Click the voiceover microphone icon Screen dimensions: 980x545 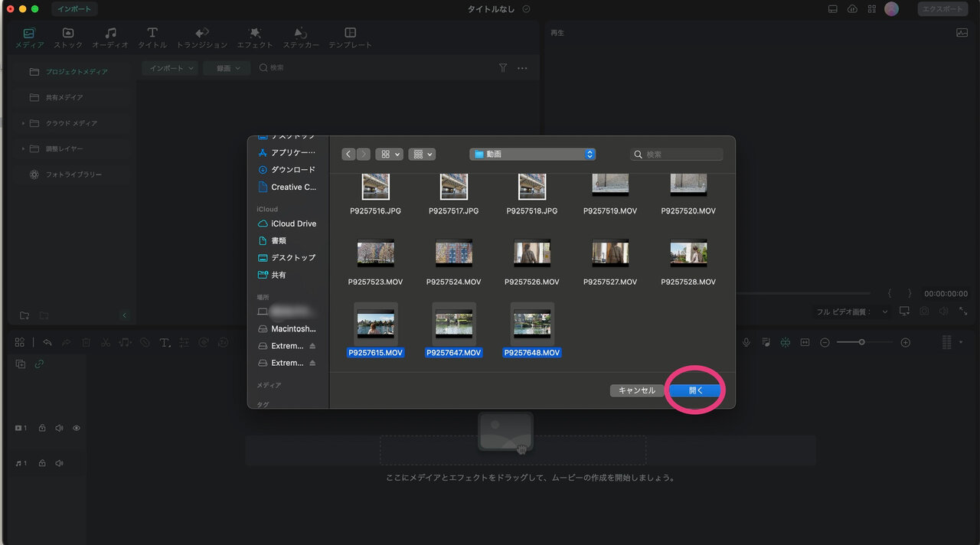[746, 343]
